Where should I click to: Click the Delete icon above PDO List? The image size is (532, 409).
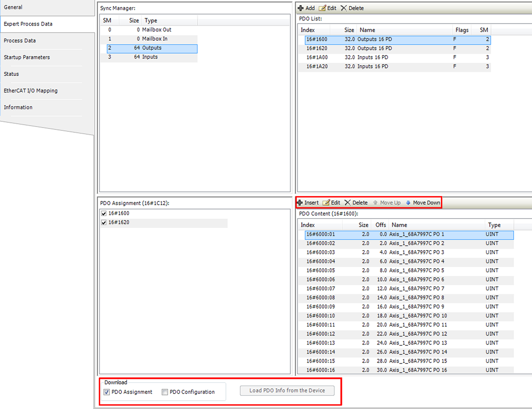[x=343, y=8]
